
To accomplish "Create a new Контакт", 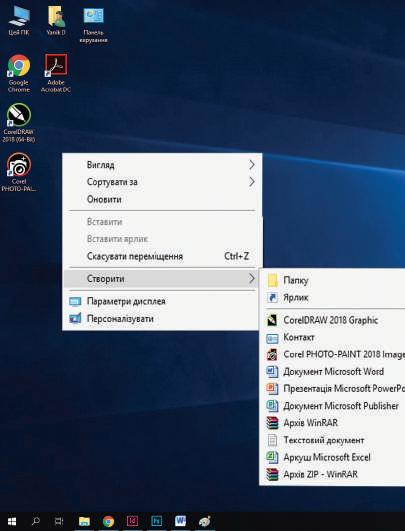I will point(333,337).
